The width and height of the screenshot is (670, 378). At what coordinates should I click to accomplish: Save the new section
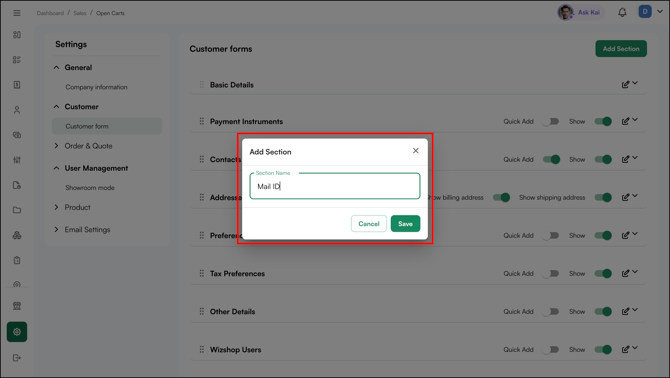click(405, 223)
